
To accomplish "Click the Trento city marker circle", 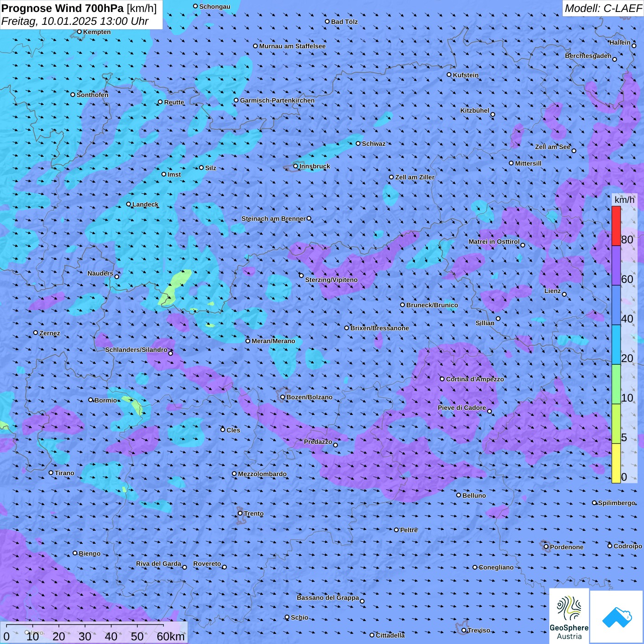I will click(240, 513).
